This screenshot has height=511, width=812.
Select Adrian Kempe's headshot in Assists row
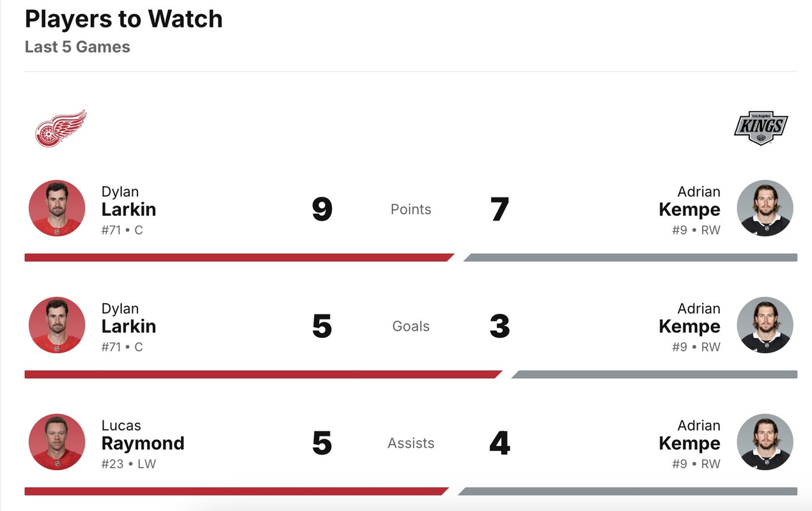pos(765,442)
